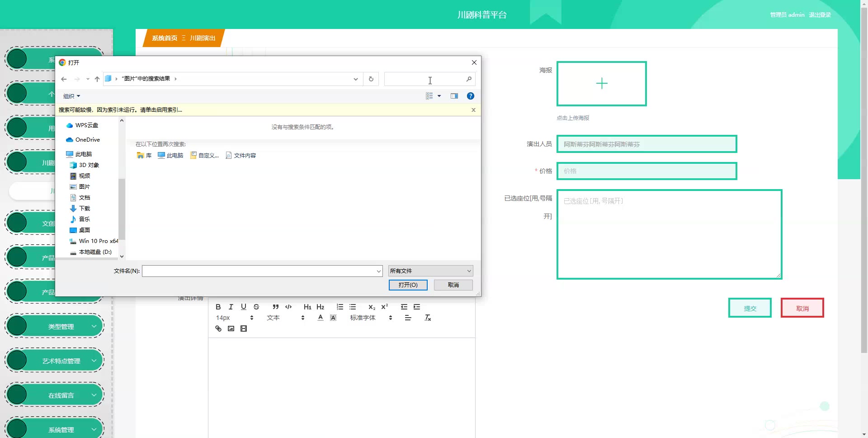The width and height of the screenshot is (868, 438).
Task: Apply strikethrough in the editor toolbar
Action: point(256,307)
